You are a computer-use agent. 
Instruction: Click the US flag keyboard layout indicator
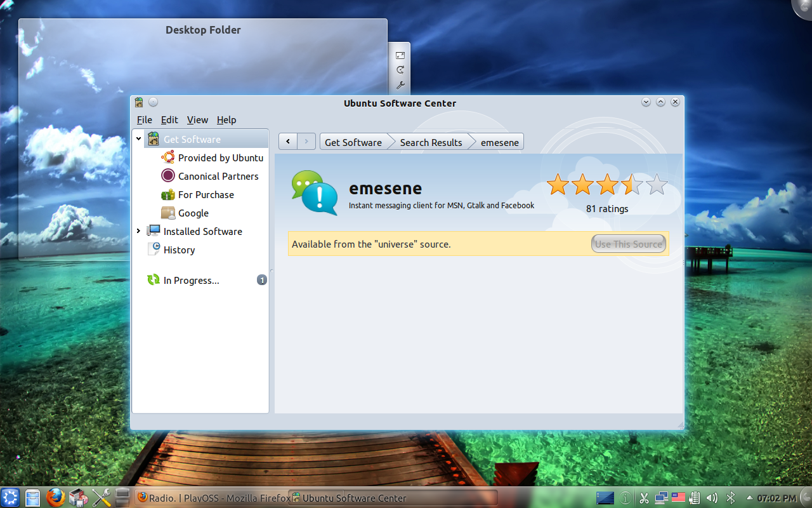678,498
